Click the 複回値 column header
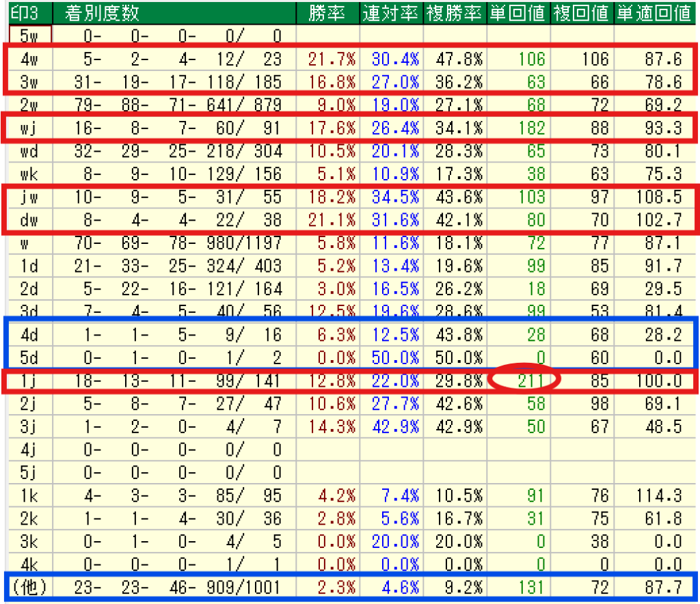Screen dimensions: 700x604 click(x=582, y=12)
